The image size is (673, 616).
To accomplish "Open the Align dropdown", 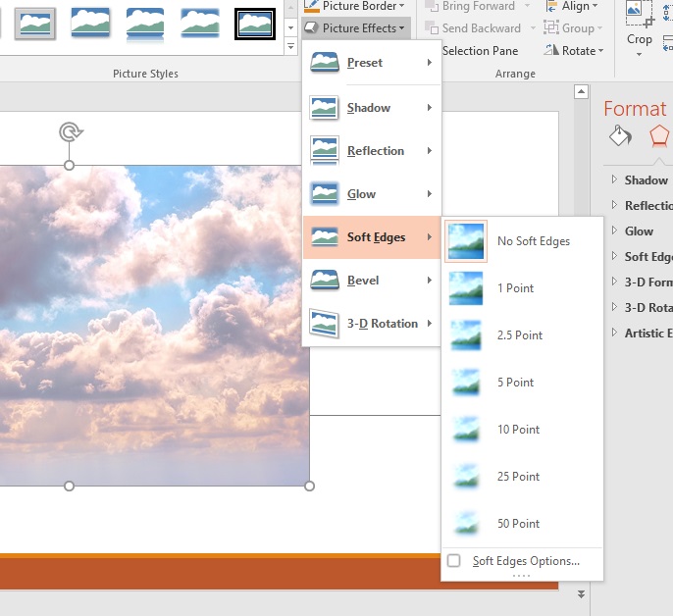I will click(x=571, y=6).
